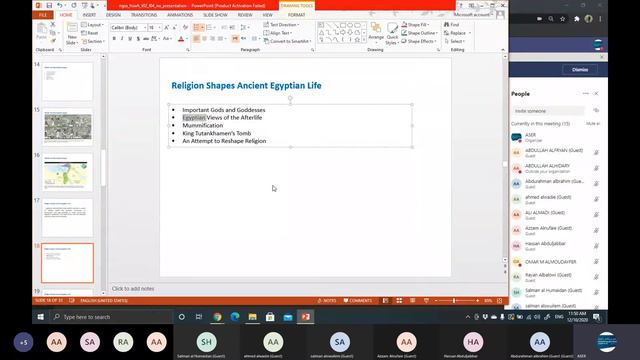The image size is (640, 360).
Task: Click the Increase Font Size icon
Action: pyautogui.click(x=167, y=27)
